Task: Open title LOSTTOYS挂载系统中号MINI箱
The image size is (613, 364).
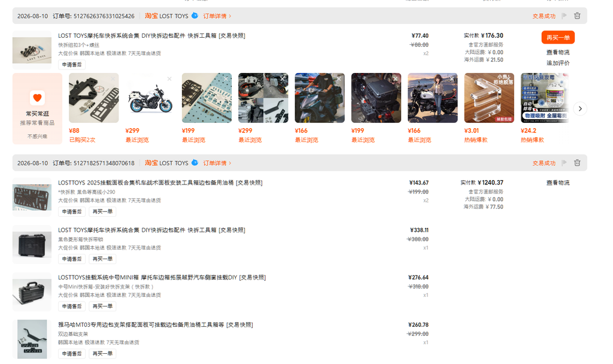Action: [162, 277]
